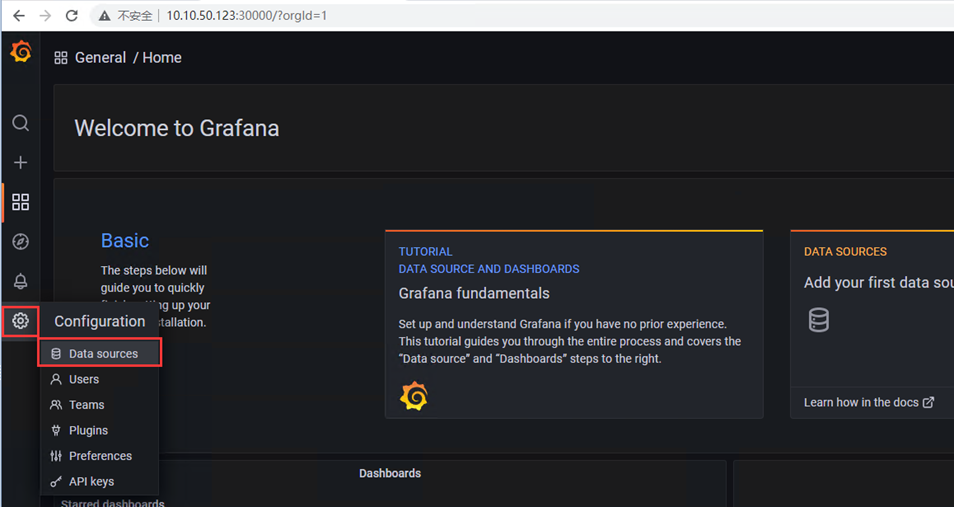Click the Home breadcrumb title
The width and height of the screenshot is (954, 507).
tap(162, 58)
